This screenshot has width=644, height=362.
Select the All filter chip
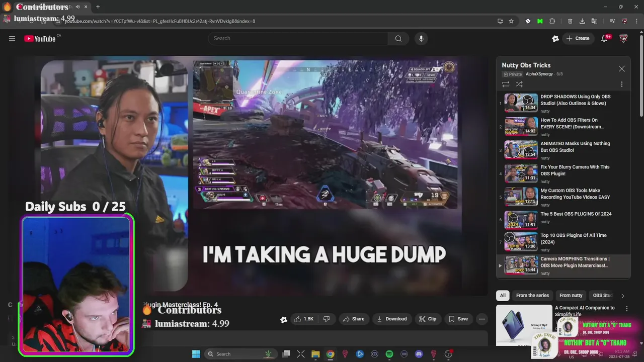(x=503, y=296)
